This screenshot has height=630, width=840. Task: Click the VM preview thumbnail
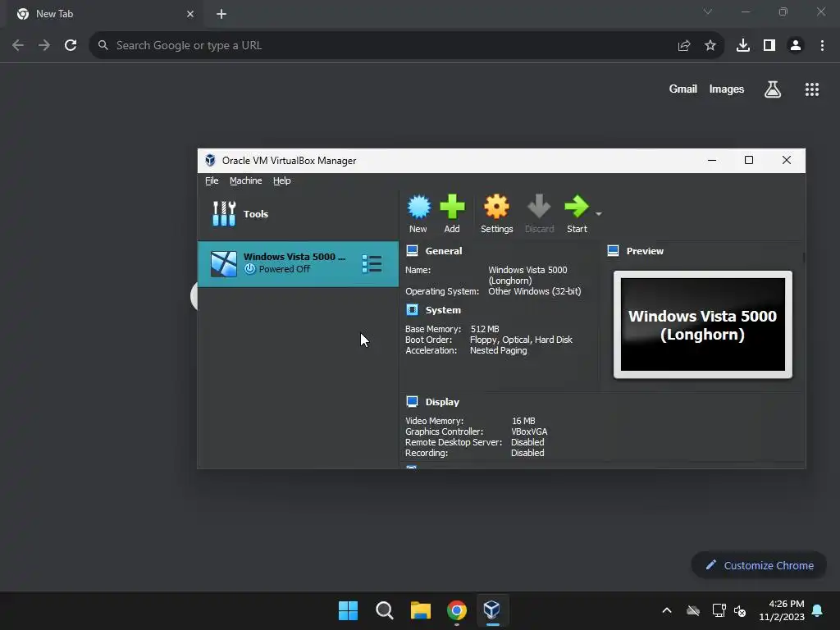(702, 324)
